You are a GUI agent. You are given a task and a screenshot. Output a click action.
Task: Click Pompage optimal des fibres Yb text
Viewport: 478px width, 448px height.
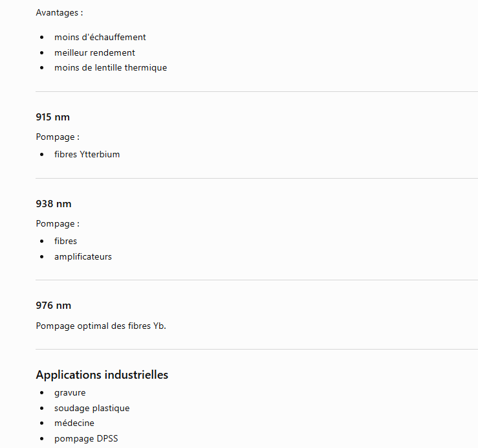101,326
